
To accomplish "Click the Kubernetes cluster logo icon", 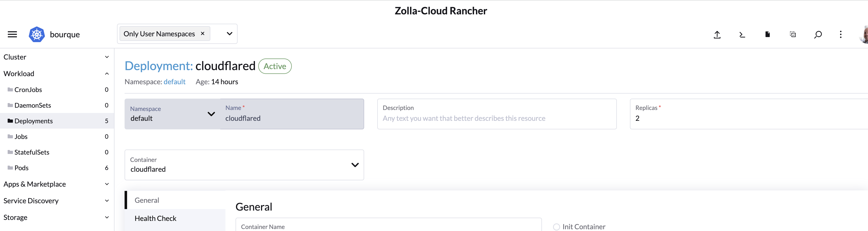I will [x=37, y=34].
